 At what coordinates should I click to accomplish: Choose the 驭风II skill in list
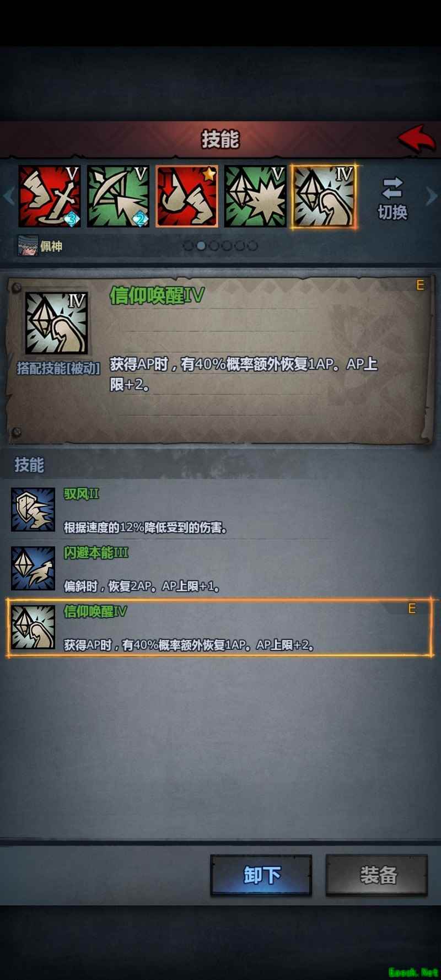click(x=220, y=510)
